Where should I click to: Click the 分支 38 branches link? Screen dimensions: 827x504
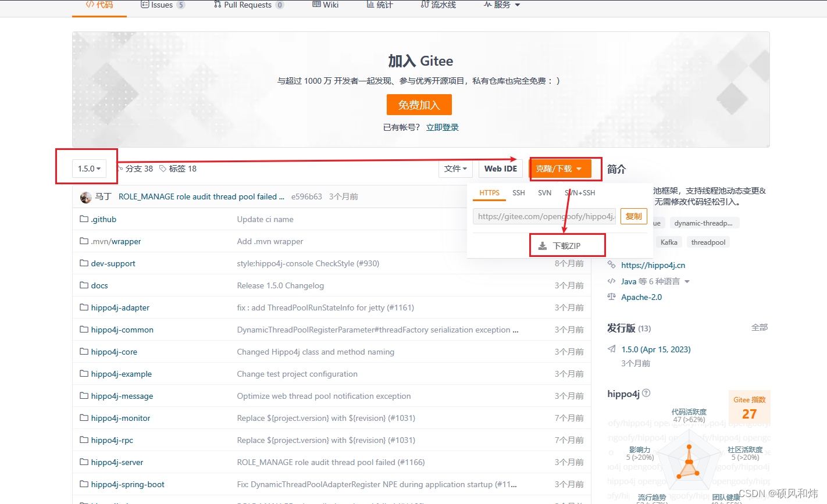coord(135,169)
